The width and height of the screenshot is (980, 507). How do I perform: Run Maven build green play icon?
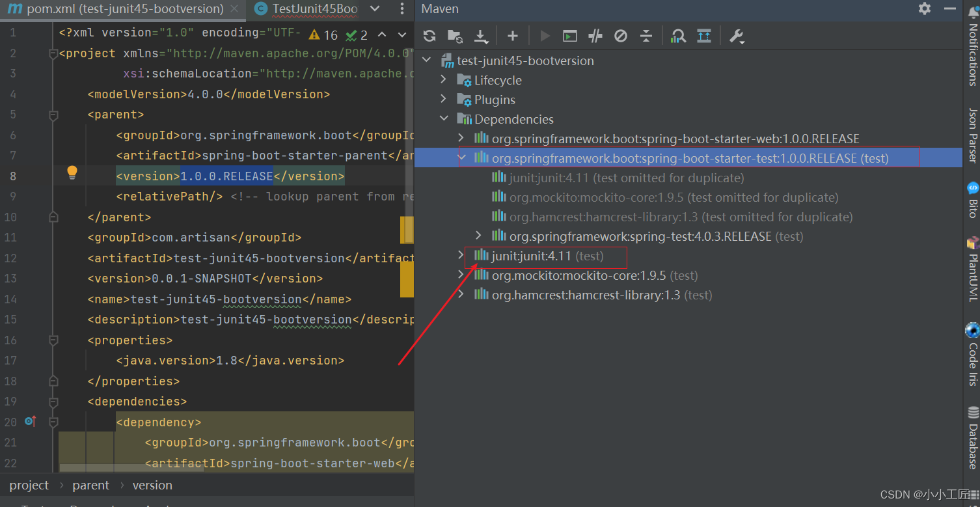click(x=545, y=36)
